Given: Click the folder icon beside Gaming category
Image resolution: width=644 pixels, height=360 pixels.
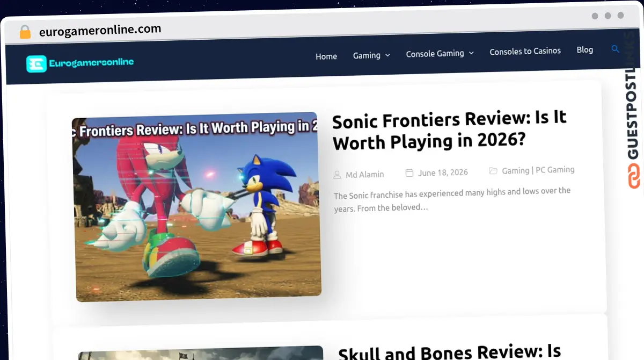Looking at the screenshot, I should (x=493, y=171).
